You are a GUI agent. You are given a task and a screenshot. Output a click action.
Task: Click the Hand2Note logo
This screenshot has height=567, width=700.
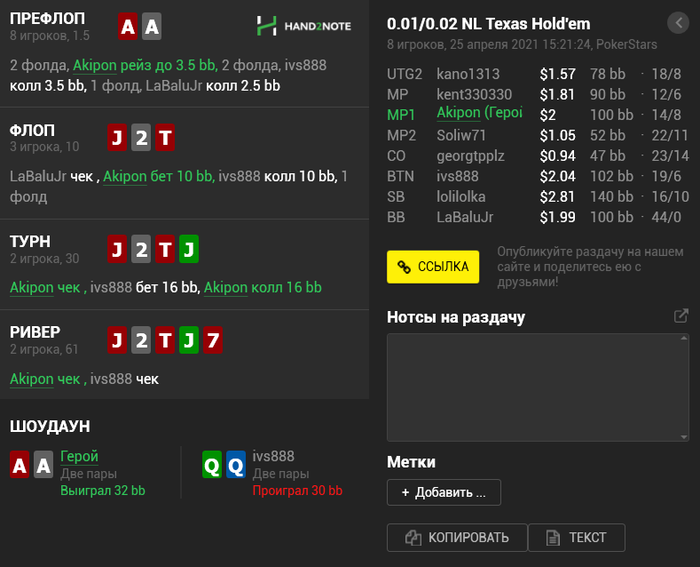click(x=304, y=26)
